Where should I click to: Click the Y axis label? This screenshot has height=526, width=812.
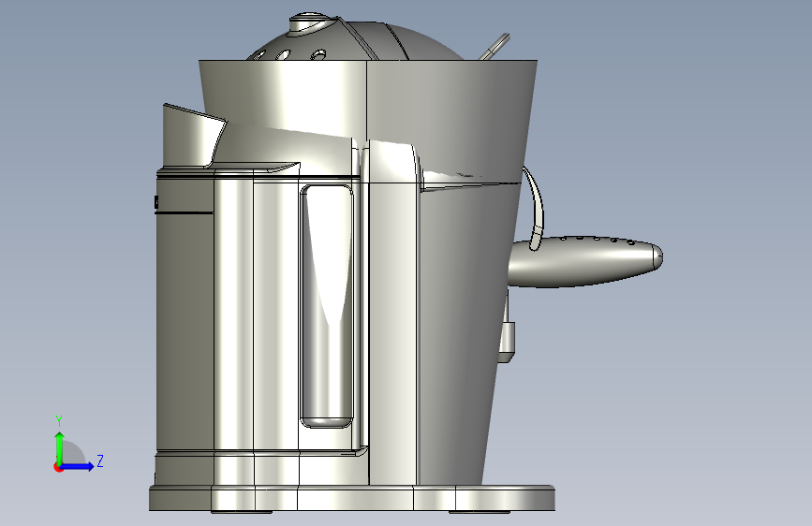point(59,420)
